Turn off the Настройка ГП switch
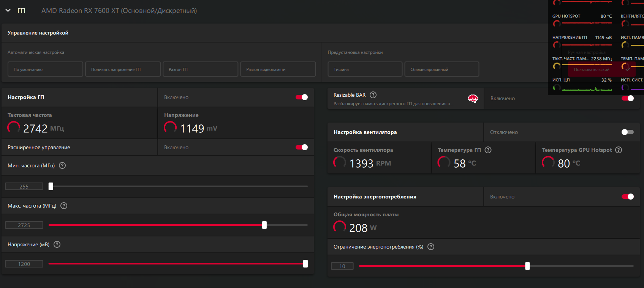 point(302,97)
